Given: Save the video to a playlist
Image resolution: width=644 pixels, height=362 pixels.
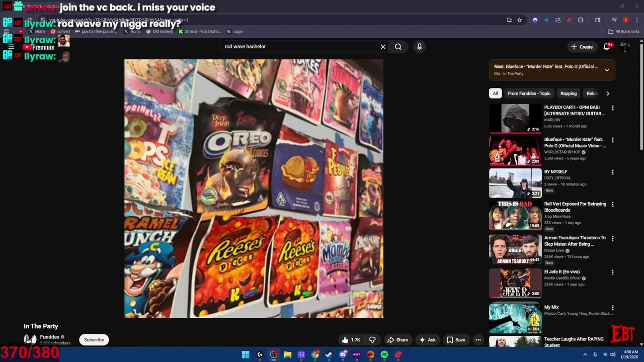Looking at the screenshot, I should [456, 340].
